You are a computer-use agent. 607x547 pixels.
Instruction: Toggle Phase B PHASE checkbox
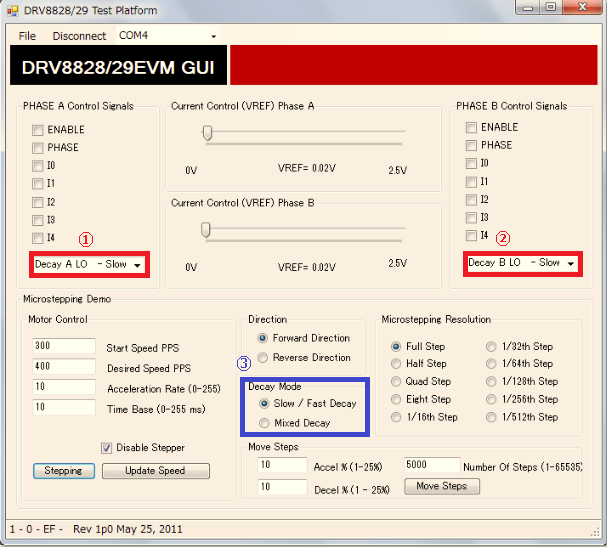471,146
